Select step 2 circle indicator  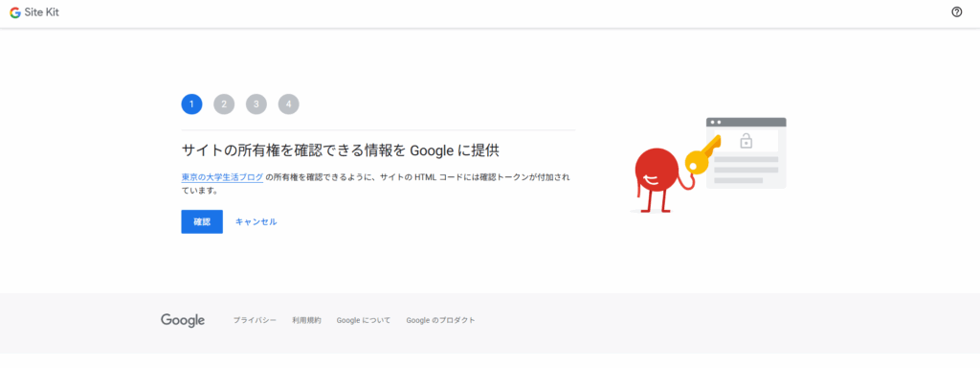coord(224,103)
